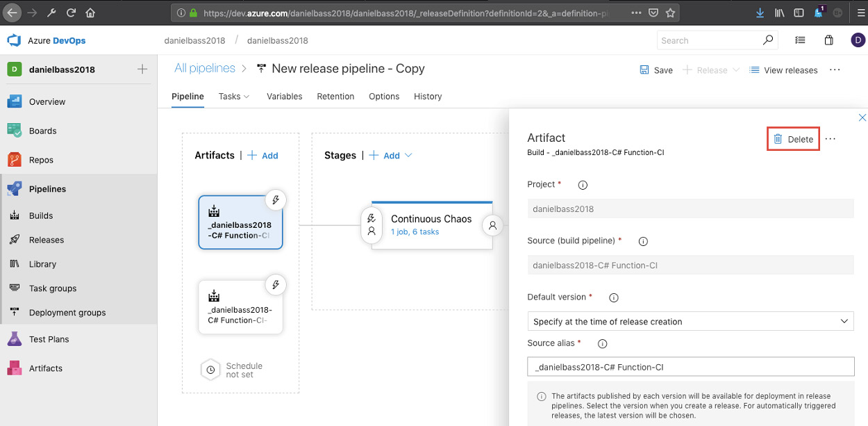Open more options ellipsis in Artifact panel

coord(831,139)
